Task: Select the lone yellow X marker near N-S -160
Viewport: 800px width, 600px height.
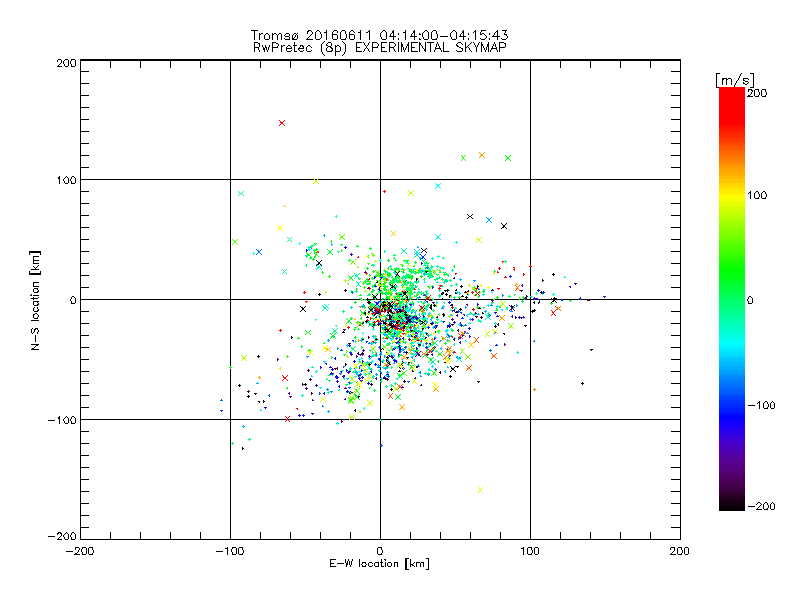Action: pyautogui.click(x=480, y=490)
